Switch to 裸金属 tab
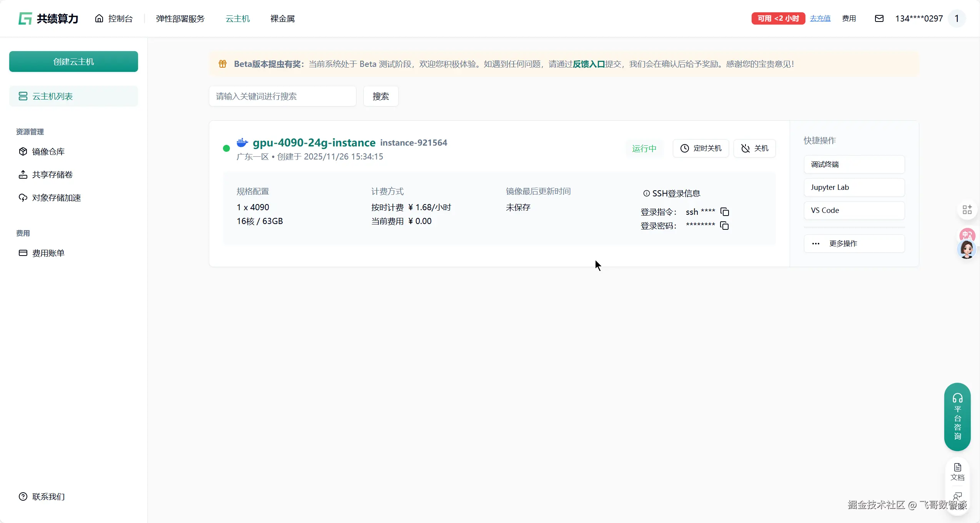Viewport: 980px width, 523px height. (282, 18)
